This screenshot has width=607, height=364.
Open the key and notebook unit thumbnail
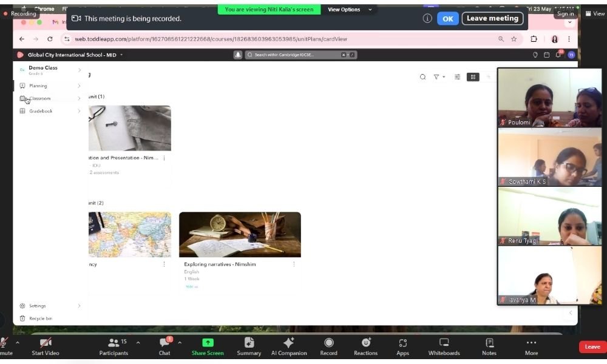pos(130,128)
